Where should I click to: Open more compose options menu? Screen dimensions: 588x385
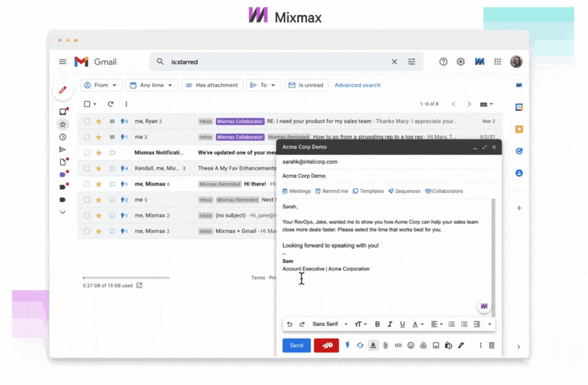pos(481,345)
